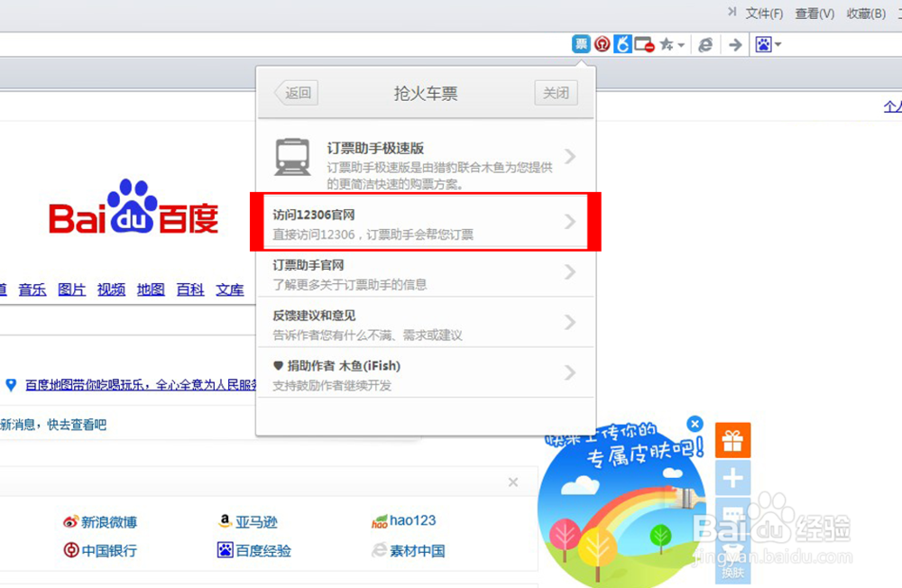Close the site navigation panel with X
The image size is (902, 588).
(513, 482)
